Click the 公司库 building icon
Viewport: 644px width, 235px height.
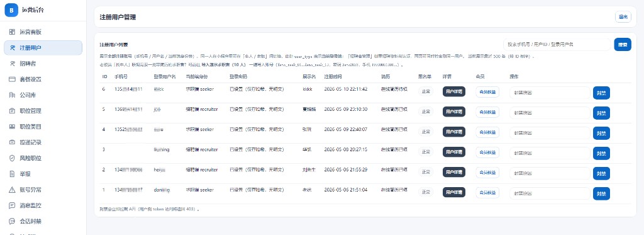pyautogui.click(x=13, y=95)
